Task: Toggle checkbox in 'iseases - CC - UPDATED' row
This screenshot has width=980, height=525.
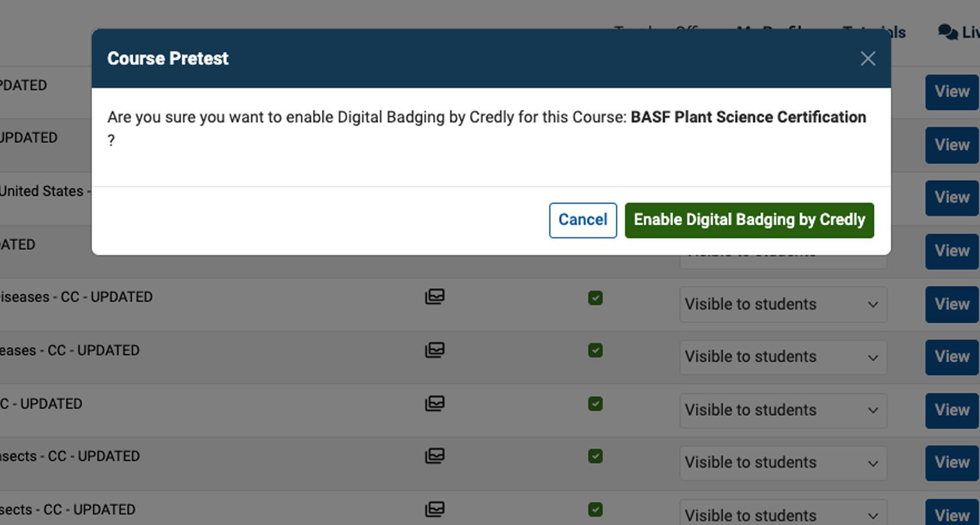Action: point(595,298)
